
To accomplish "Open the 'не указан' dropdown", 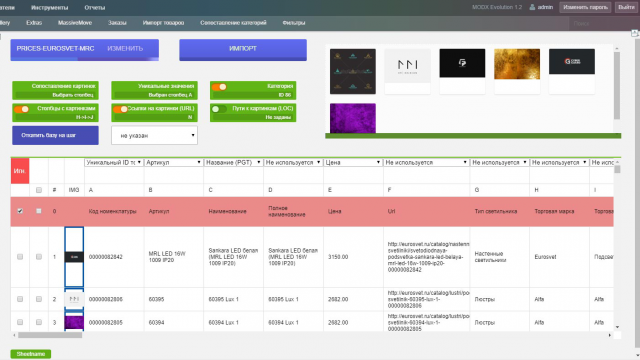I will 154,136.
